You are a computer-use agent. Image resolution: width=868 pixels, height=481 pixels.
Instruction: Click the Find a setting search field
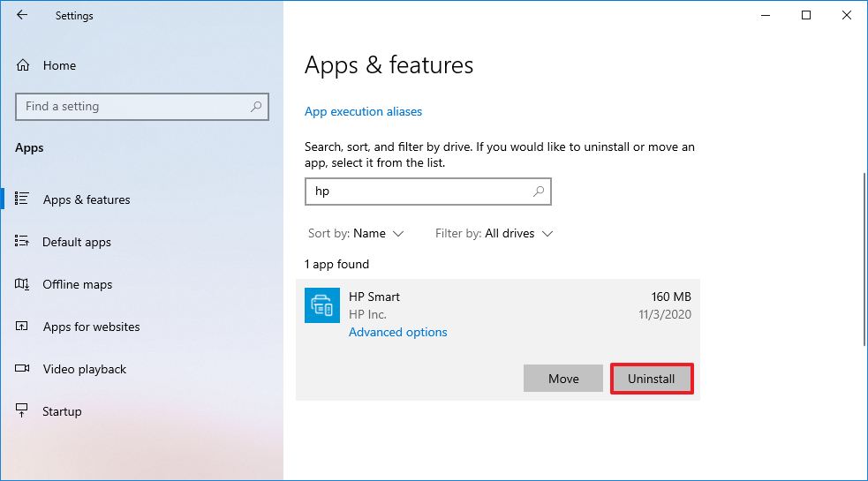tap(132, 107)
